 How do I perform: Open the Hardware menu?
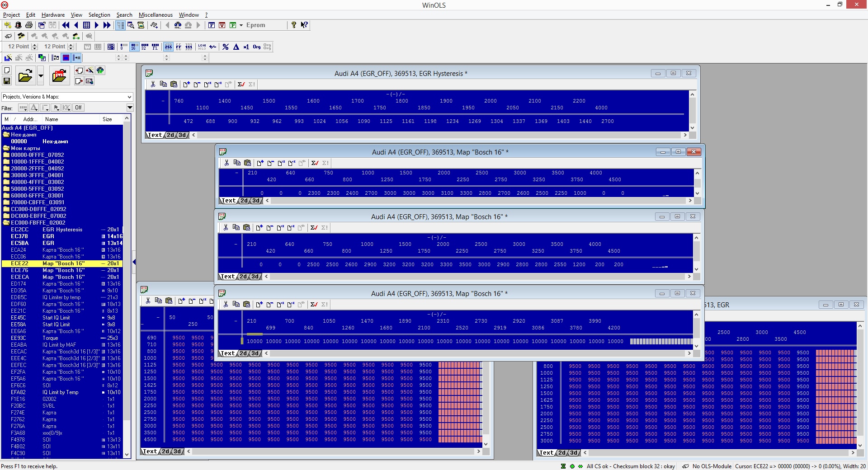[53, 15]
